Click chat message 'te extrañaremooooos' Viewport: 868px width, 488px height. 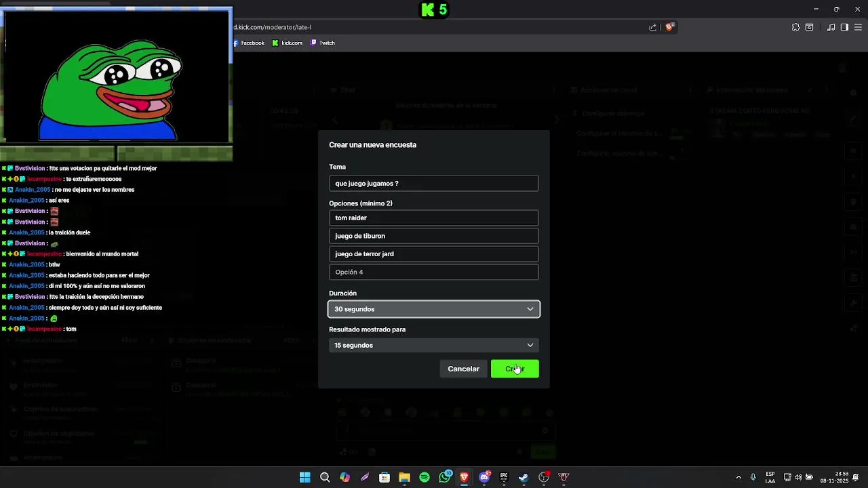(x=94, y=179)
